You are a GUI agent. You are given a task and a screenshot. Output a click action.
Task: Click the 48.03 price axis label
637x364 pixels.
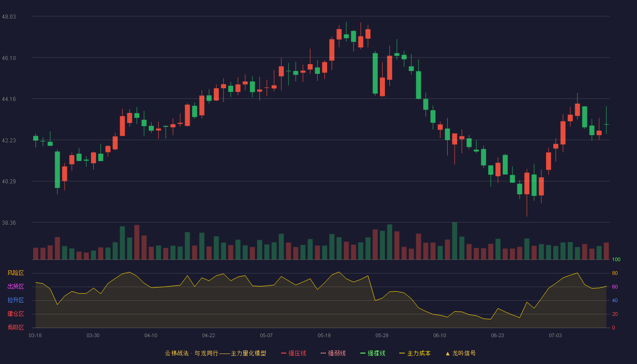9,16
